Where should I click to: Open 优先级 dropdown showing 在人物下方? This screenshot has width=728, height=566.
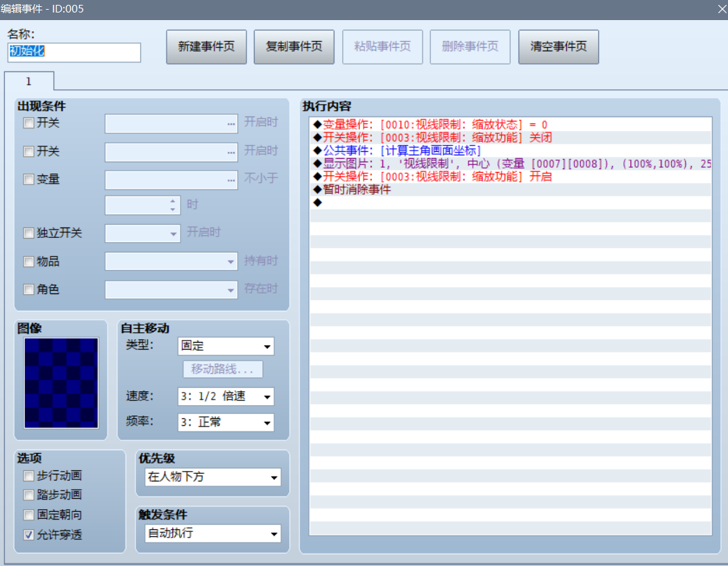click(x=213, y=477)
